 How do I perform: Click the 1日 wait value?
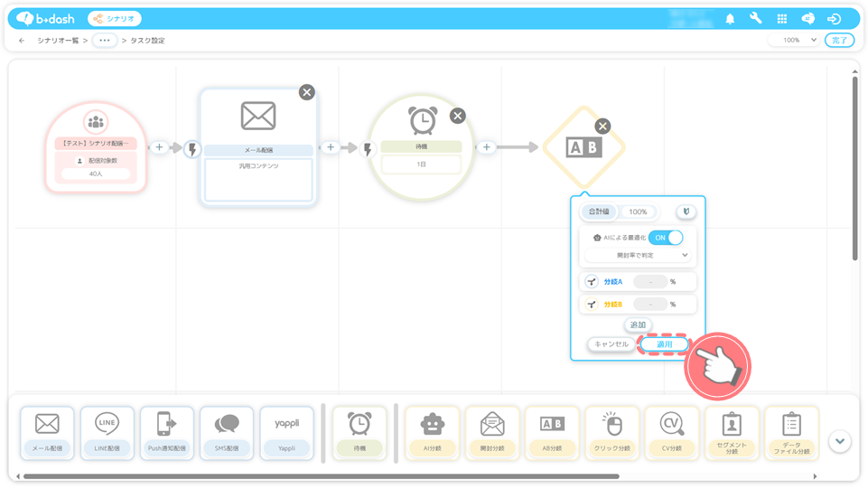pos(421,165)
